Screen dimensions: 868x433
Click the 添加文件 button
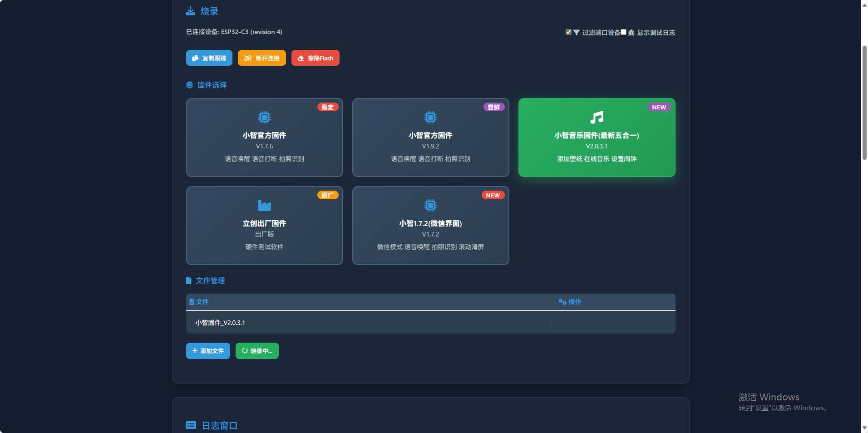[208, 351]
